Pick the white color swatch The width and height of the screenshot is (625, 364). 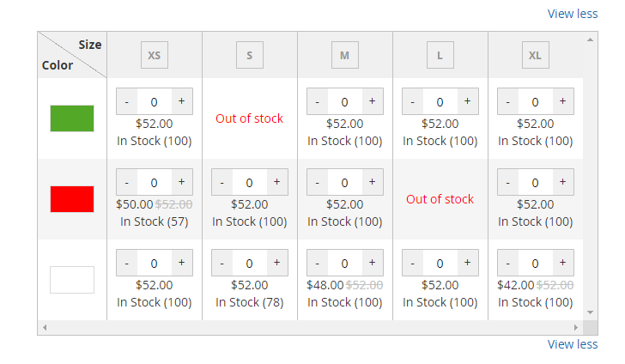(x=72, y=280)
